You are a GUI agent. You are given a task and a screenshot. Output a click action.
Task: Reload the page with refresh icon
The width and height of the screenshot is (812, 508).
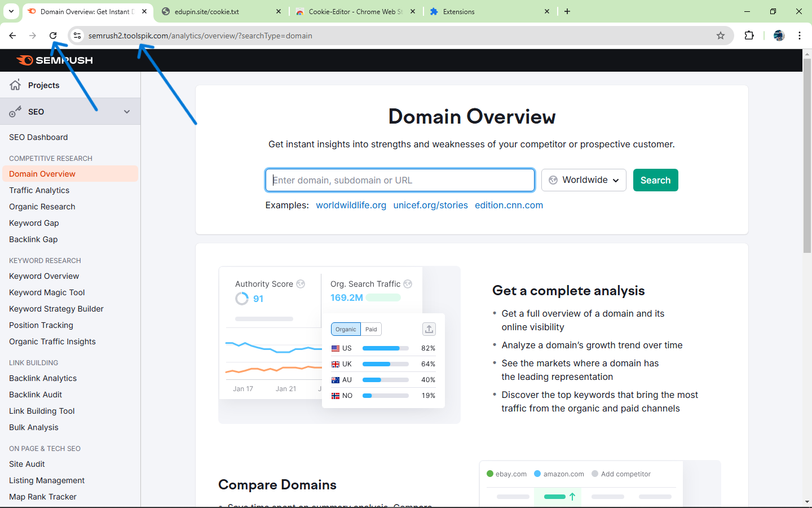53,36
